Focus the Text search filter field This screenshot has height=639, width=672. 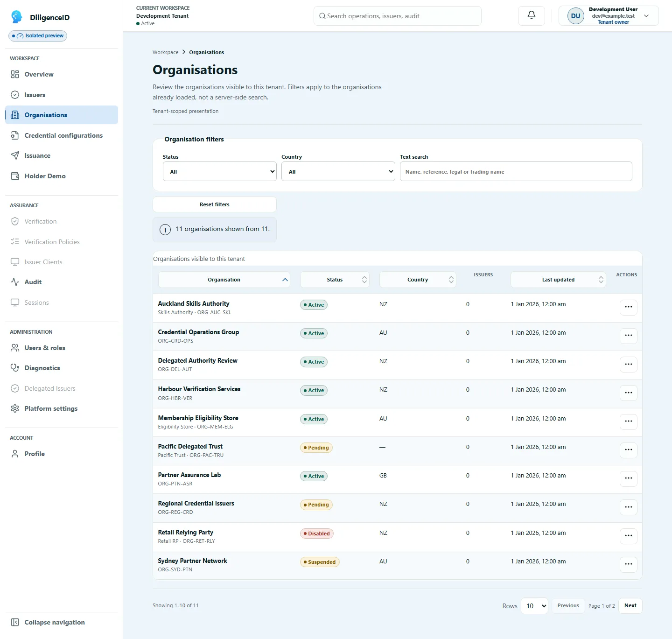[516, 171]
